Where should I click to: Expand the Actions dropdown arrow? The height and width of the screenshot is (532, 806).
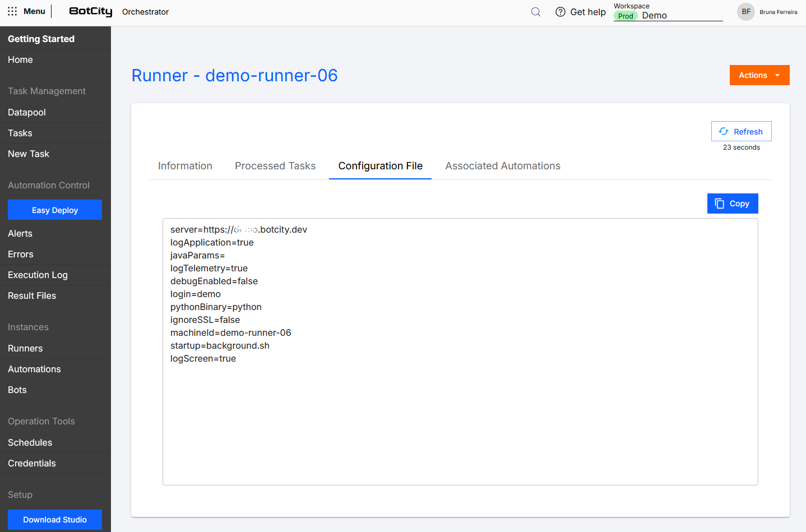777,75
